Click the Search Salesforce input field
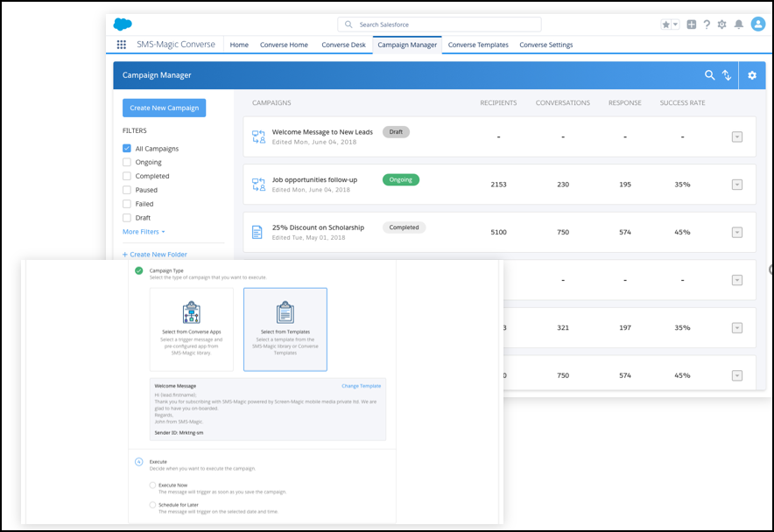Viewport: 774px width, 532px height. coord(440,24)
